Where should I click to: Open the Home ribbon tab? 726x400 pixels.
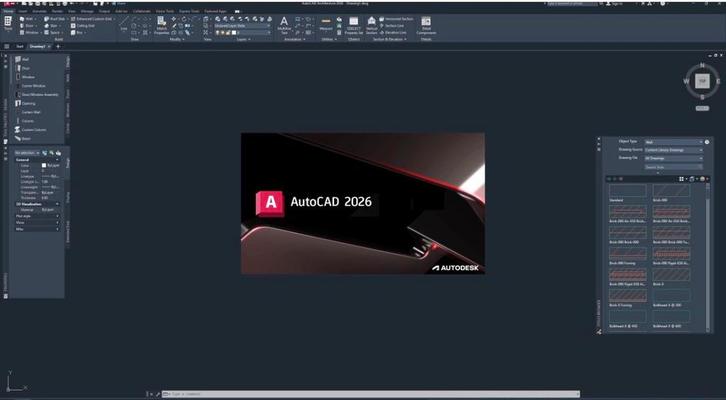coord(9,10)
